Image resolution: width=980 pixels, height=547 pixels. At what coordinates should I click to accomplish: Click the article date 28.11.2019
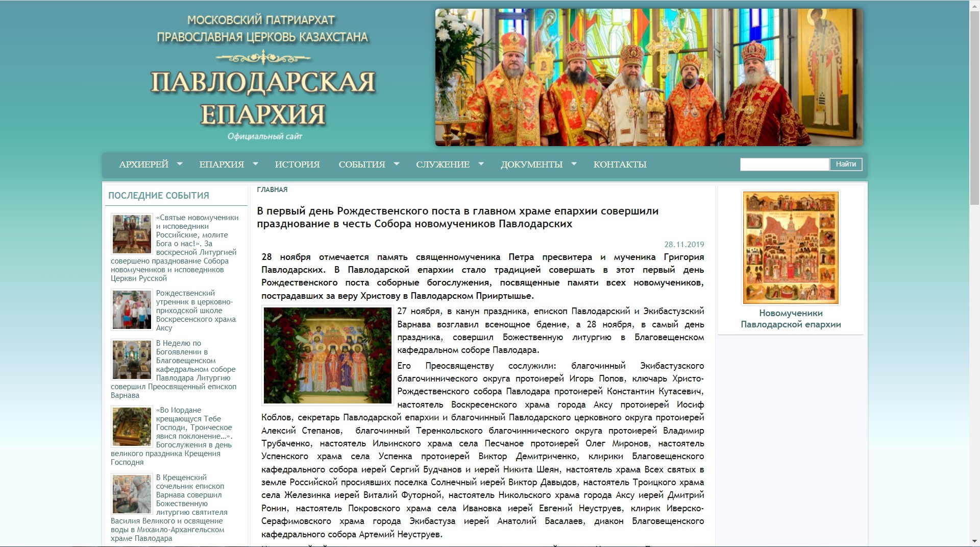click(x=684, y=245)
